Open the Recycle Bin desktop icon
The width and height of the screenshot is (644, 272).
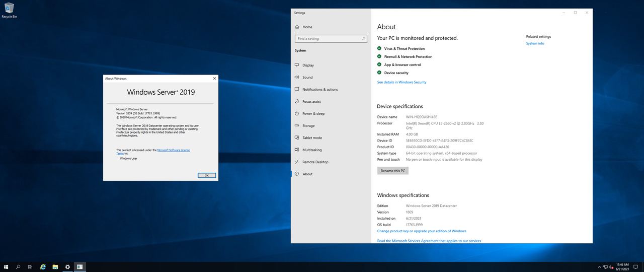[x=9, y=10]
